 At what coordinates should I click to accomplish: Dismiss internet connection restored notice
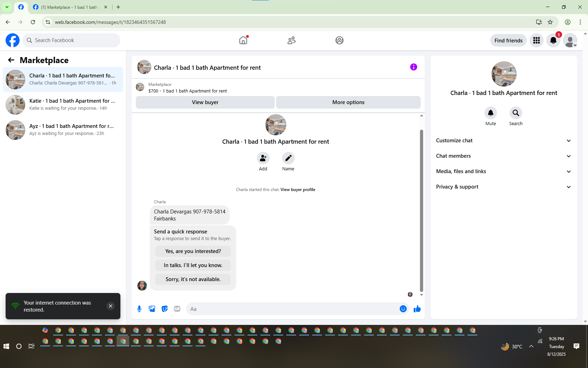point(111,306)
